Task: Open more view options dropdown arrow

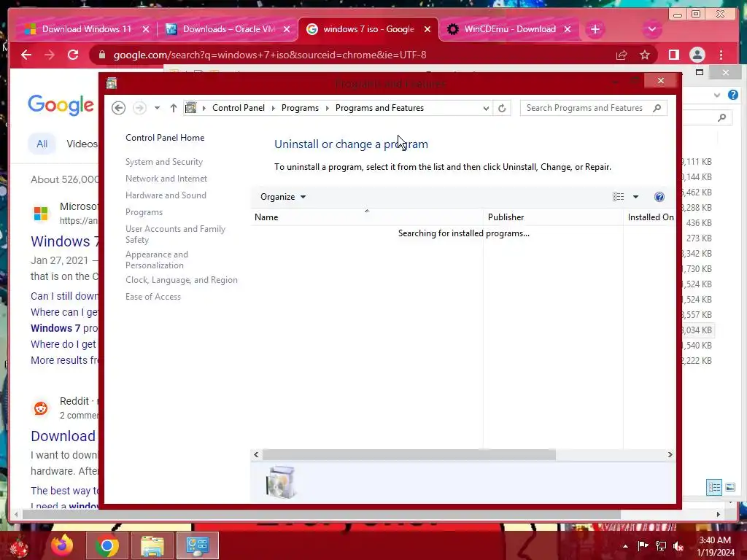Action: 635,197
